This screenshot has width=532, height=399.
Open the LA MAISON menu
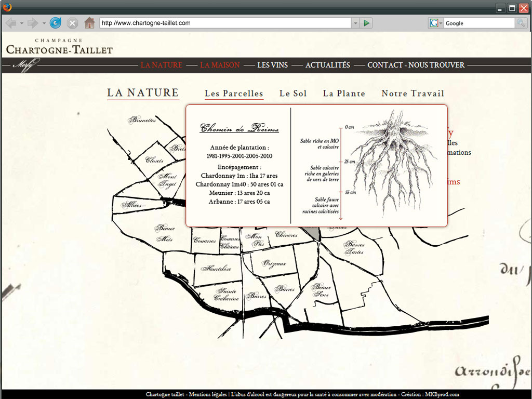point(220,65)
